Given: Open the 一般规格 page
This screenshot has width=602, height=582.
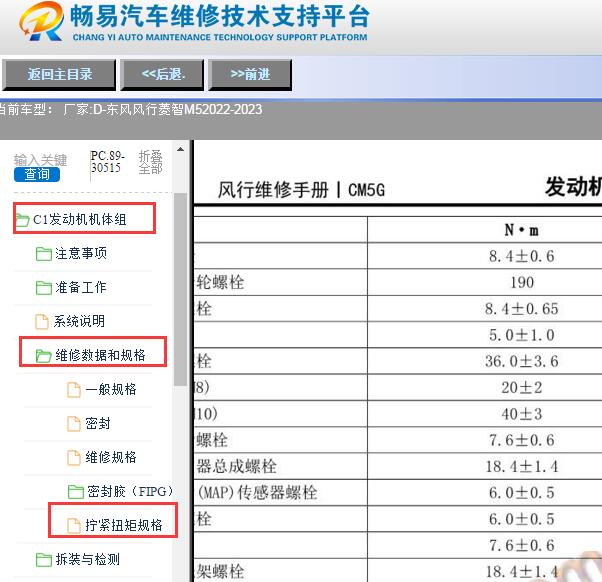Looking at the screenshot, I should coord(111,389).
